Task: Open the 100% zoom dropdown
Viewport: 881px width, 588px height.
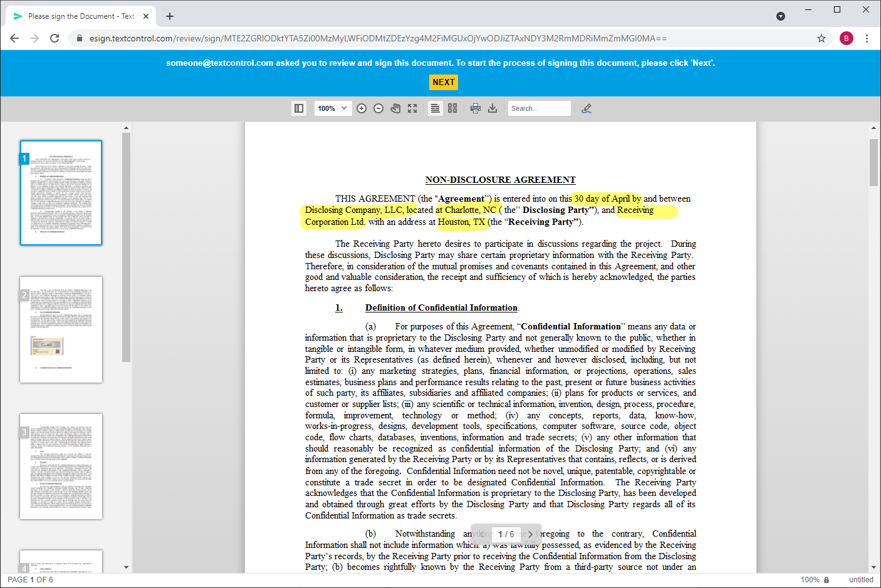Action: click(333, 108)
